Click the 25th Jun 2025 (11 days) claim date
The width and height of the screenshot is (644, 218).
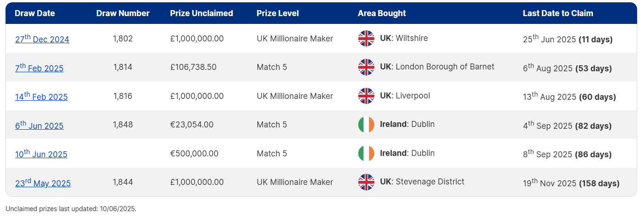click(x=568, y=39)
